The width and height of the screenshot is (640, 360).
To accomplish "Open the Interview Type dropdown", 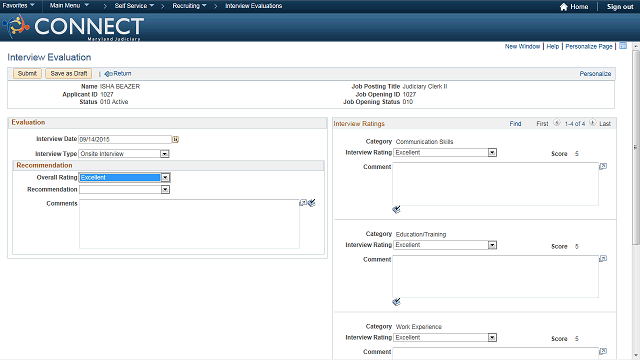I will coord(164,154).
